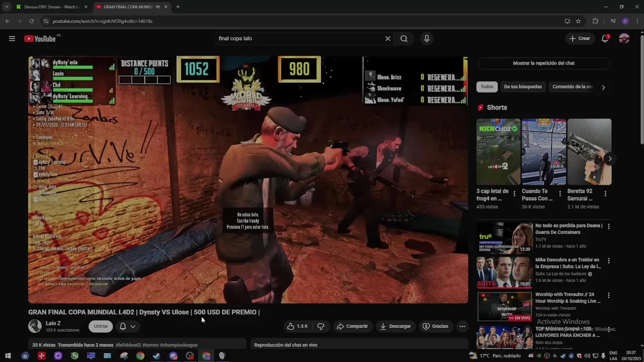The image size is (644, 362).
Task: Open a new browser tab
Action: tap(178, 7)
